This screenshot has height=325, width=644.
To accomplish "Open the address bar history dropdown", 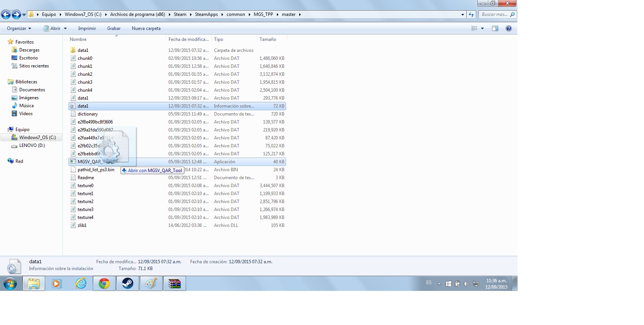I will (x=463, y=14).
